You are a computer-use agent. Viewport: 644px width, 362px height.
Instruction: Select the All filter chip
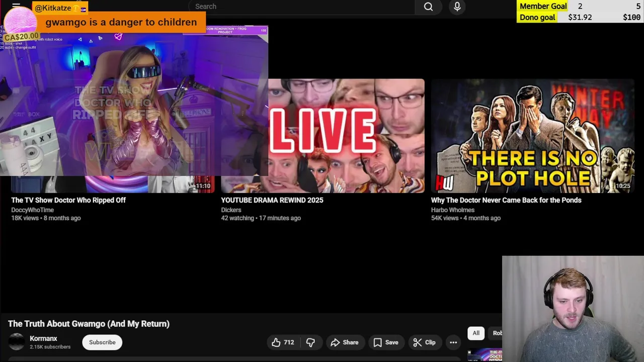coord(476,333)
